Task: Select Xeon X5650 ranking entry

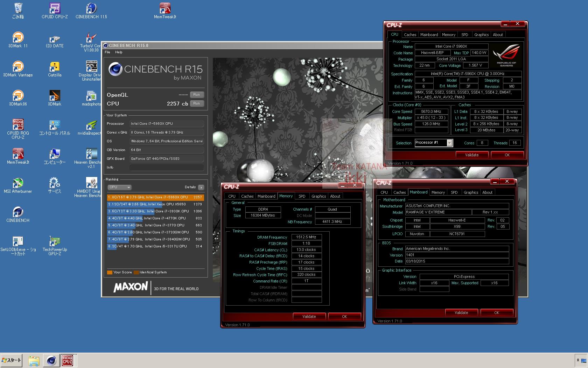Action: (x=155, y=204)
